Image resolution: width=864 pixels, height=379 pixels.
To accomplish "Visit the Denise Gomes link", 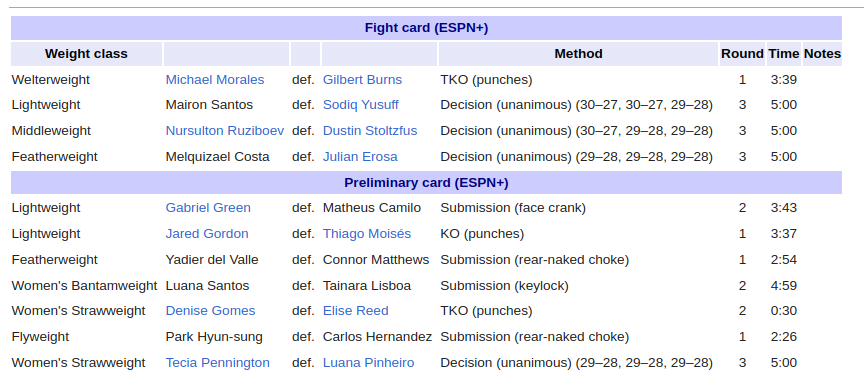I will [x=210, y=311].
